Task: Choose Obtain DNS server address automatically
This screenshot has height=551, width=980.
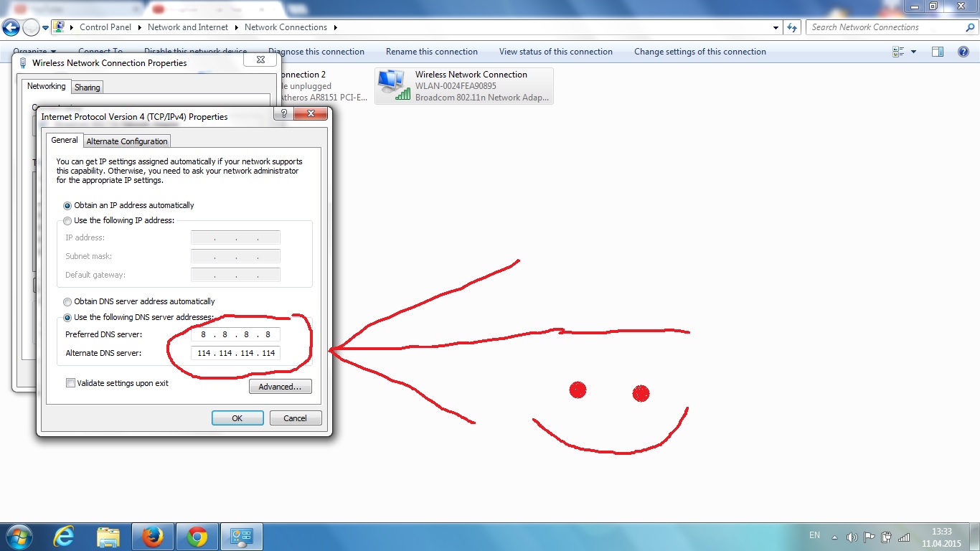Action: [67, 302]
